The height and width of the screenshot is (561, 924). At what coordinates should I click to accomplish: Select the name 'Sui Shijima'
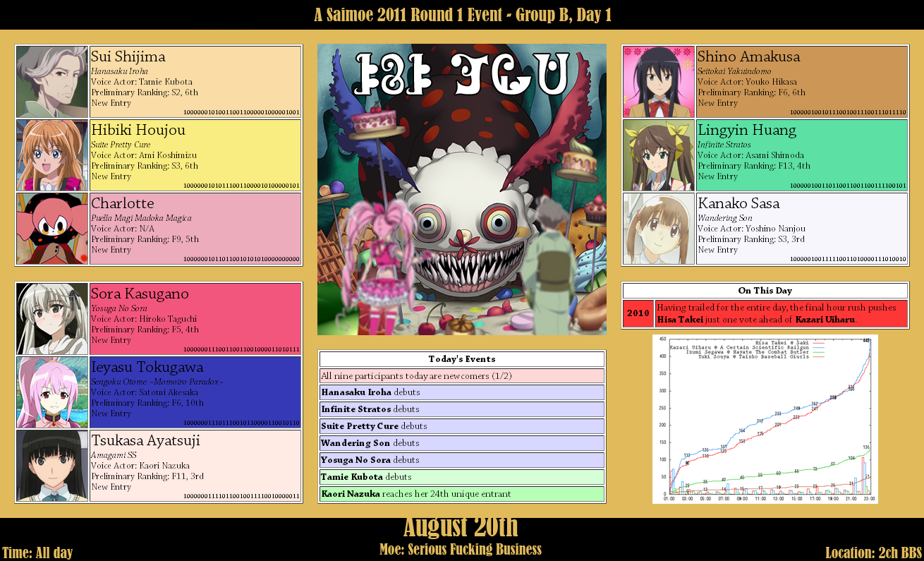[128, 57]
